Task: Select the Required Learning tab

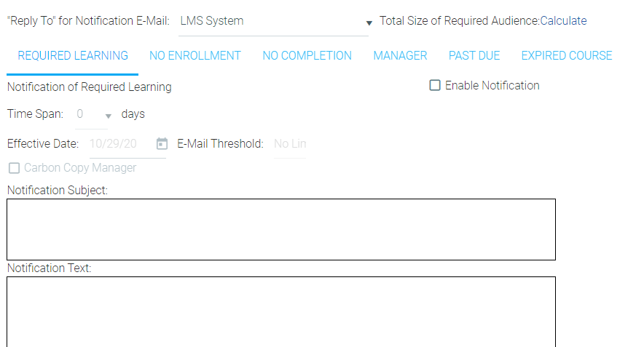Action: pyautogui.click(x=73, y=56)
